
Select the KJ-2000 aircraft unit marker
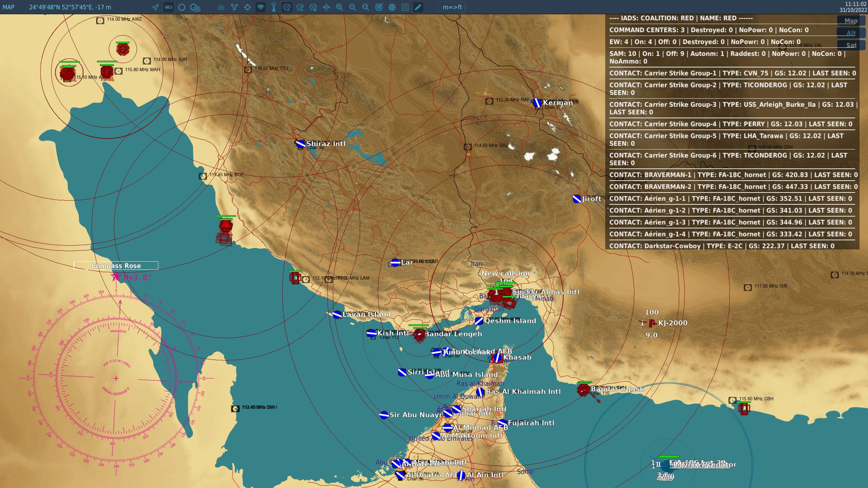652,323
